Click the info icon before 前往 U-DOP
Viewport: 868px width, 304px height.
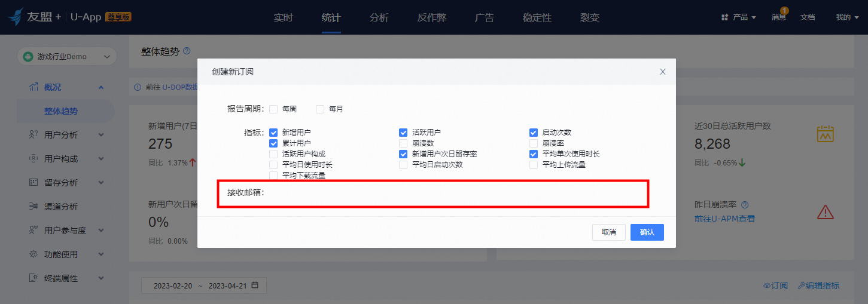point(138,87)
